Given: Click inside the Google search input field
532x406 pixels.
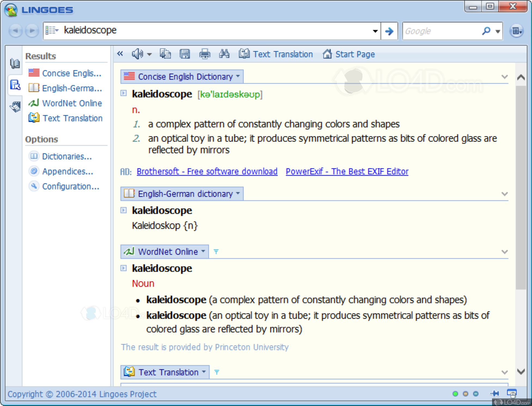Looking at the screenshot, I should coord(441,31).
